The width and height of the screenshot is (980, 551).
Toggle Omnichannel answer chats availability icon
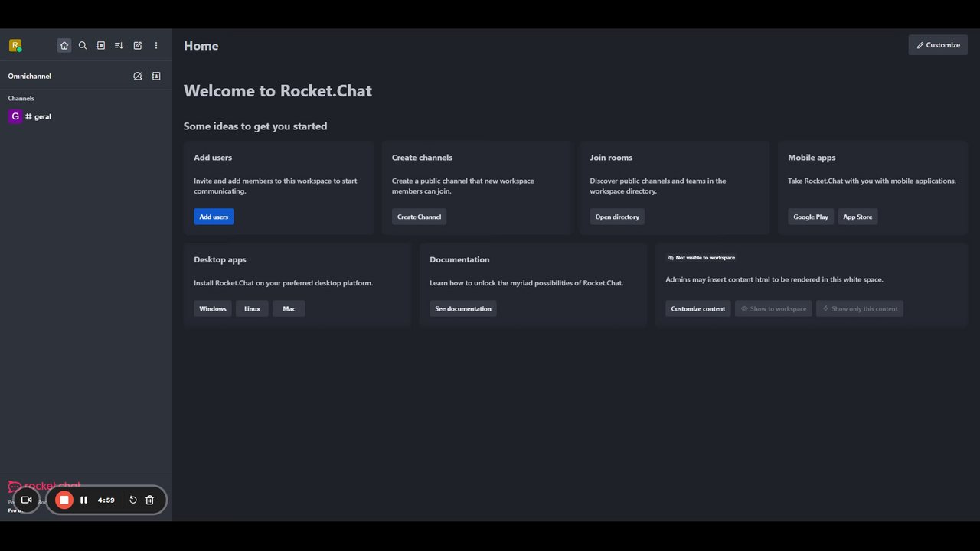pyautogui.click(x=138, y=77)
